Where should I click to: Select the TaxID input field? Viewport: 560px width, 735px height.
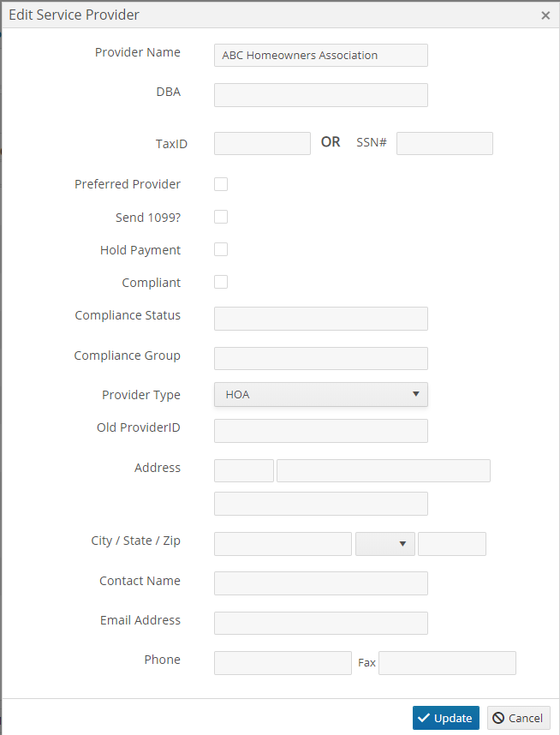(x=262, y=143)
